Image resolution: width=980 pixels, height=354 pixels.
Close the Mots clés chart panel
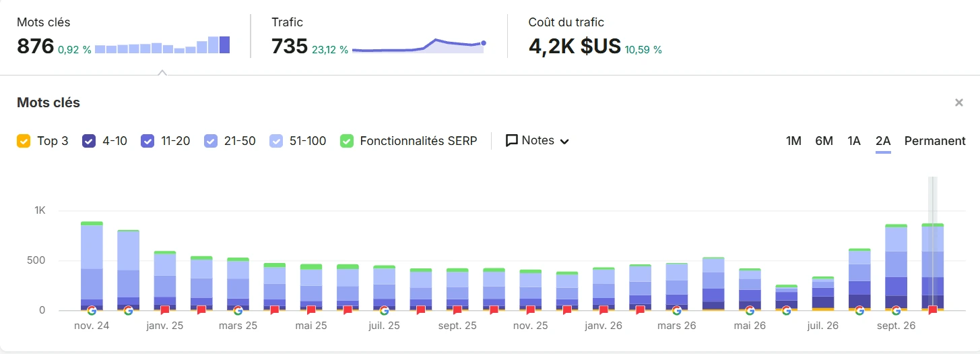click(959, 103)
